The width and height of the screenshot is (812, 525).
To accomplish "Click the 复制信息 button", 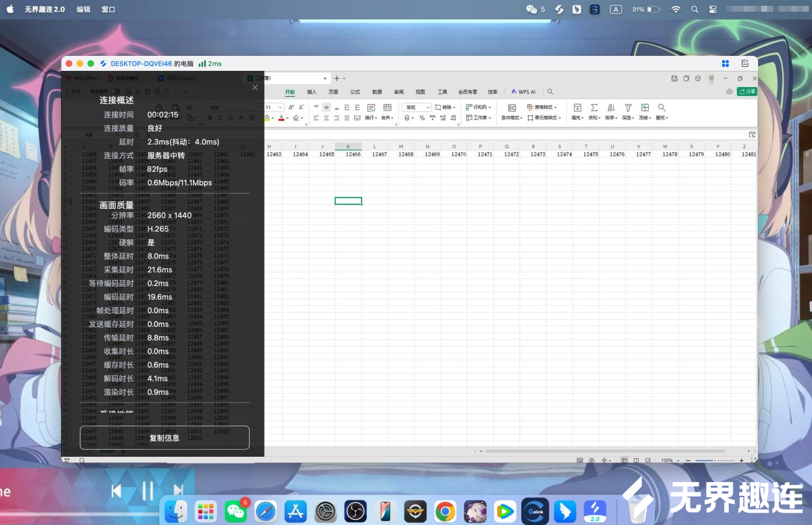I will tap(164, 438).
